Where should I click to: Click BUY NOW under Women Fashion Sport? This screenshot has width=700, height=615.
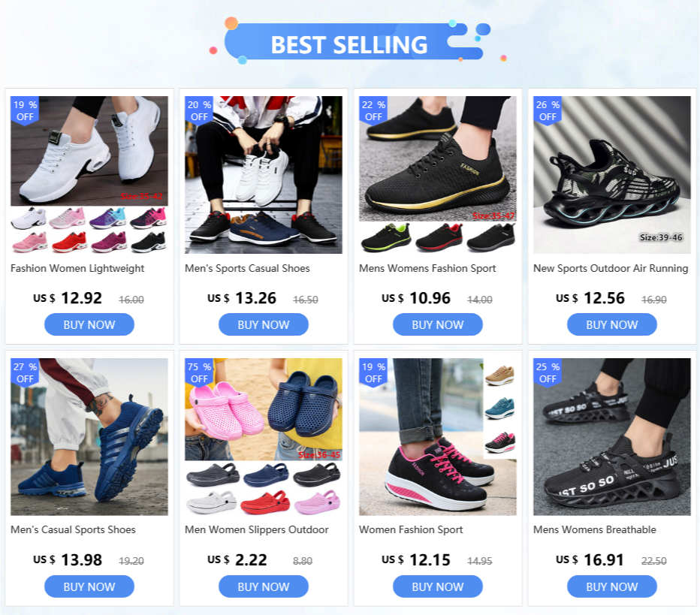[437, 586]
